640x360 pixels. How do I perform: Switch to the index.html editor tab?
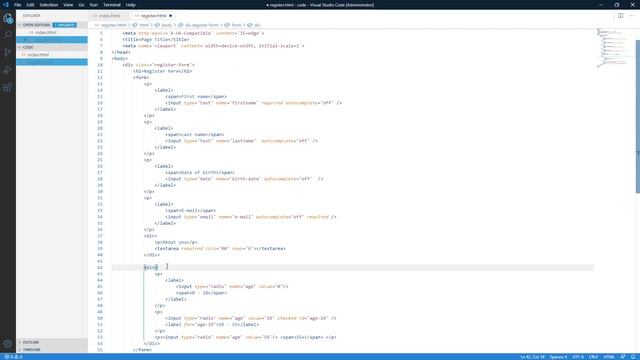[109, 16]
